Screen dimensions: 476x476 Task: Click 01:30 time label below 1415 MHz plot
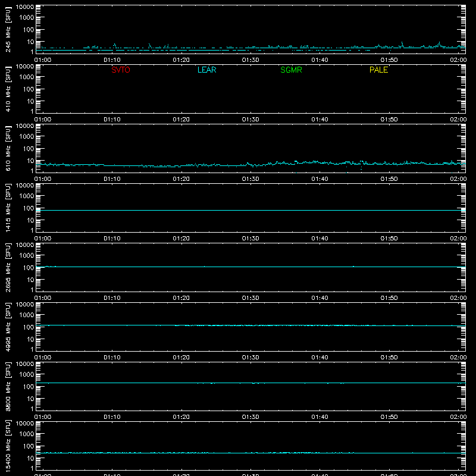tap(250, 239)
